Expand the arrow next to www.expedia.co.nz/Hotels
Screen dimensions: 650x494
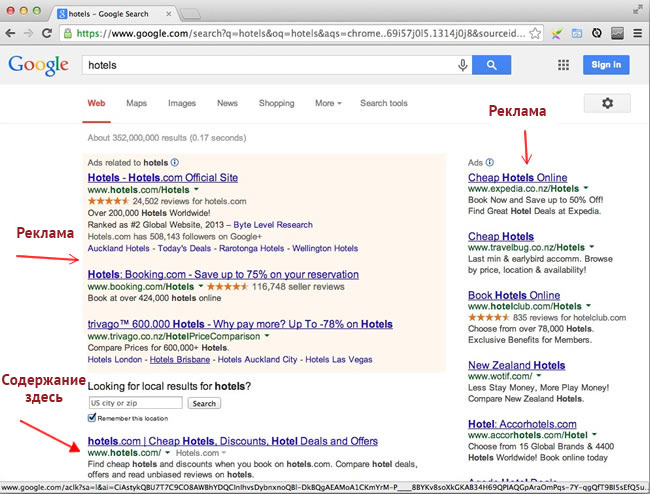[587, 188]
